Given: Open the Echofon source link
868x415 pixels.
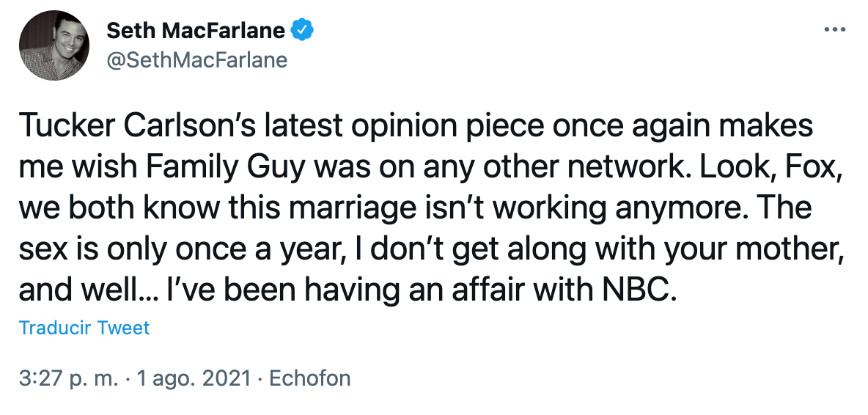Looking at the screenshot, I should [309, 378].
